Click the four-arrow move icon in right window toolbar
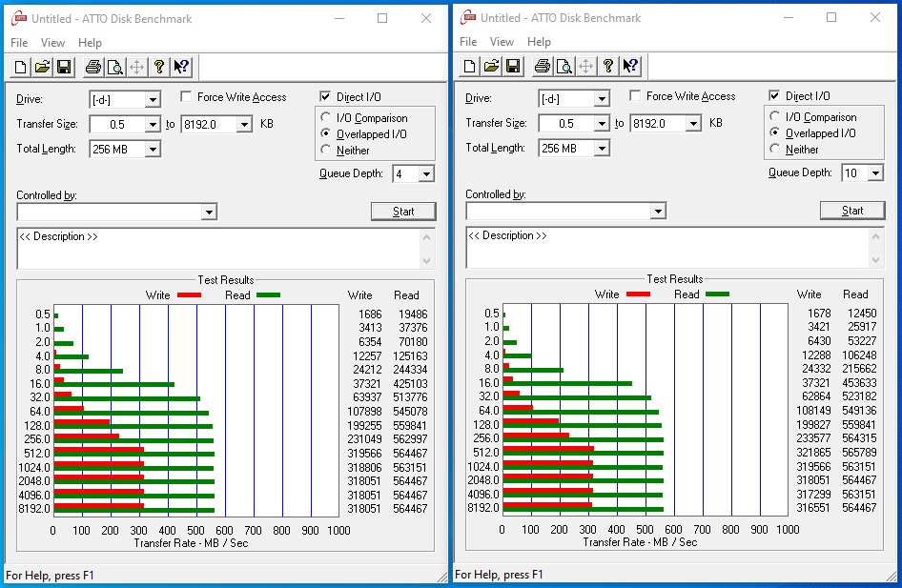This screenshot has height=588, width=902. 586,66
